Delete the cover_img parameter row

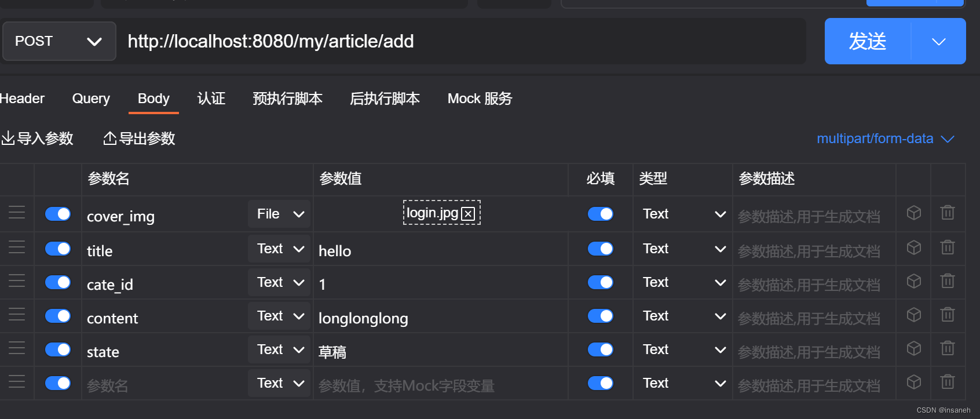pyautogui.click(x=948, y=213)
